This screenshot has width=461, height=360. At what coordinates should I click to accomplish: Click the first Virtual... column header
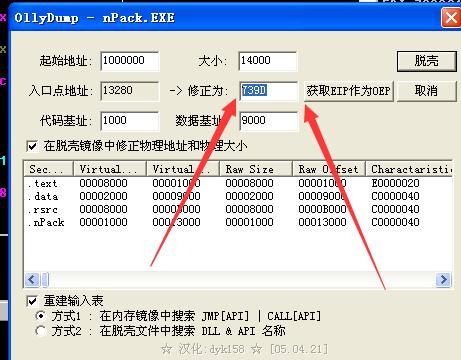click(110, 169)
